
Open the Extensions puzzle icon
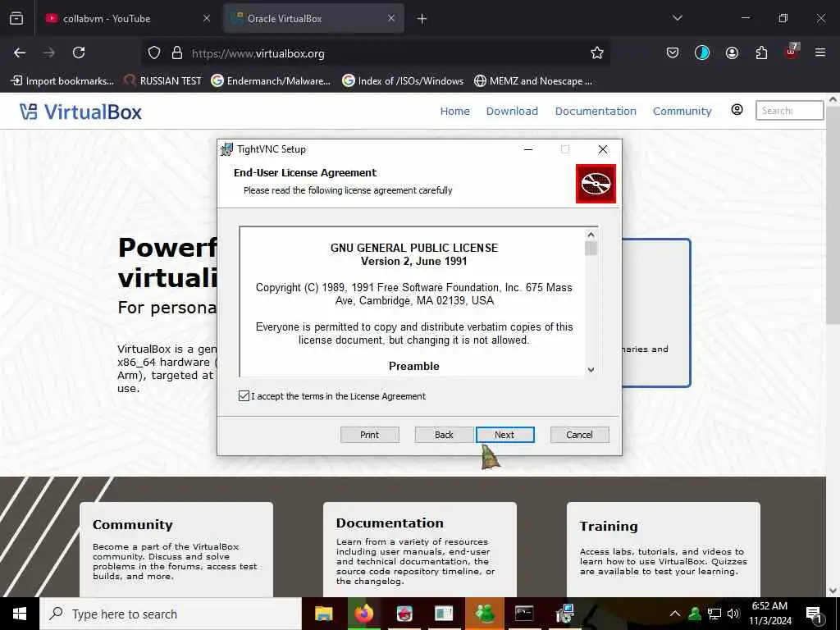pos(761,52)
